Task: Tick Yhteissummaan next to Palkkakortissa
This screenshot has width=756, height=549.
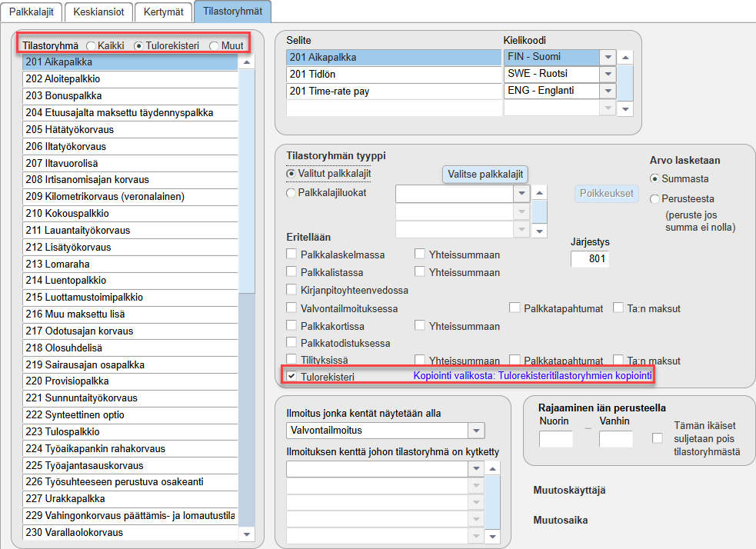Action: click(x=420, y=325)
